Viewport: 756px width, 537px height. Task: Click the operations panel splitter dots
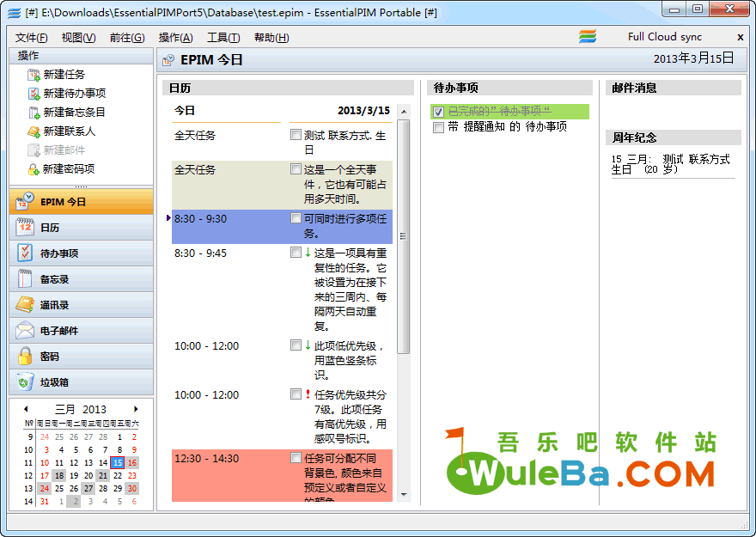[x=81, y=186]
